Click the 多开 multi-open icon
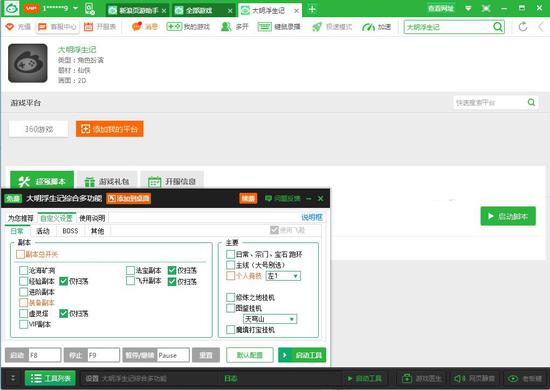Viewport: 550px width, 390px height. 226,27
